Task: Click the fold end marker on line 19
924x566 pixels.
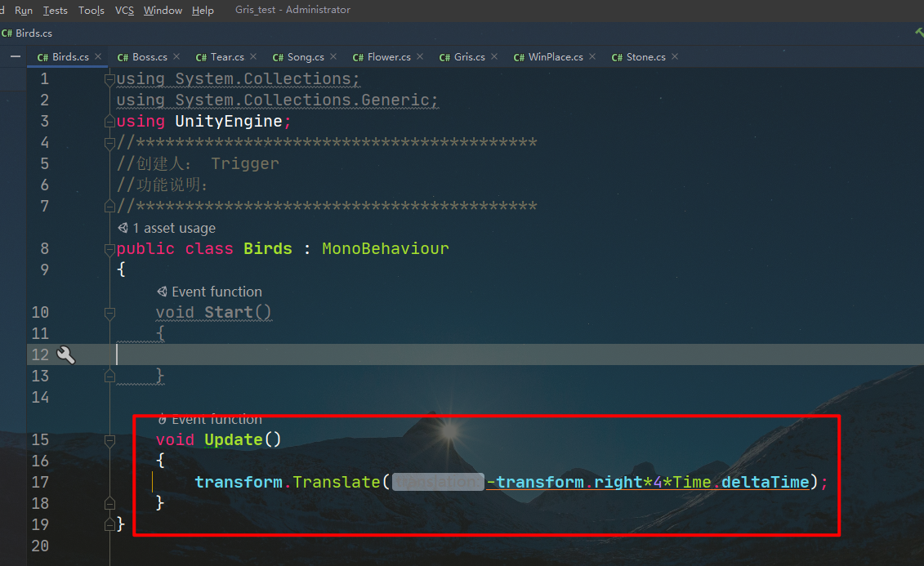Action: (x=109, y=524)
